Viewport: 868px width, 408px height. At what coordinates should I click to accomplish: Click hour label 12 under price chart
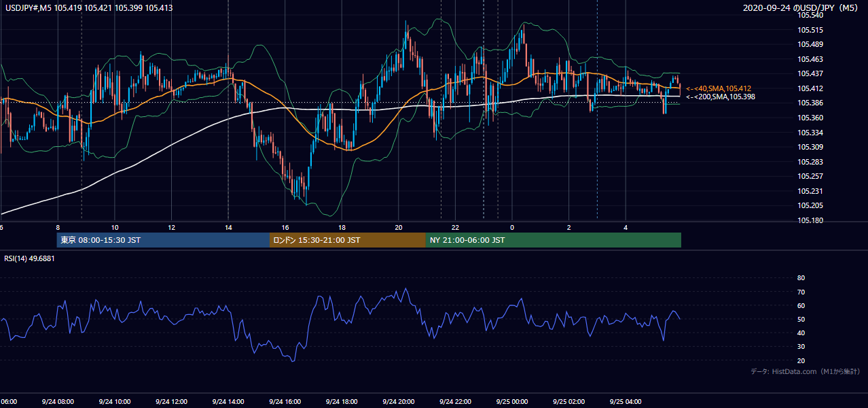[x=171, y=228]
